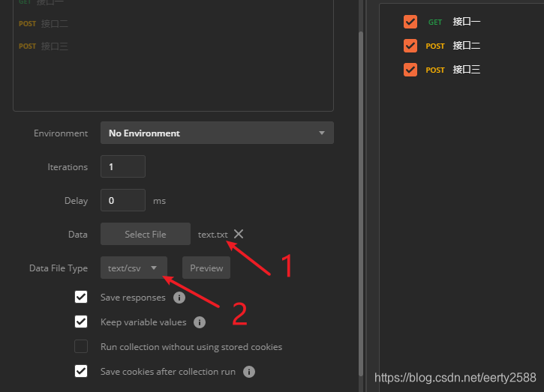This screenshot has width=544, height=392.
Task: Click the 接口二 name in run order
Action: click(x=466, y=46)
